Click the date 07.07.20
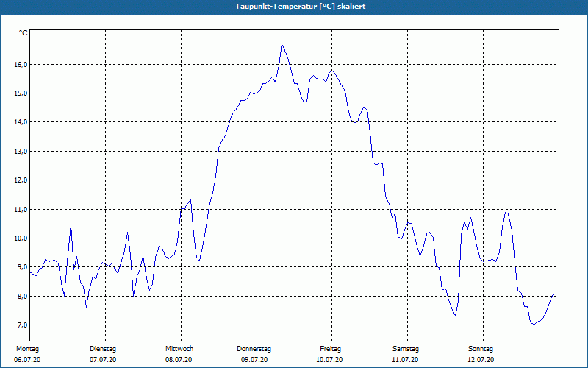Viewport: 588px width, 368px height. pos(103,360)
